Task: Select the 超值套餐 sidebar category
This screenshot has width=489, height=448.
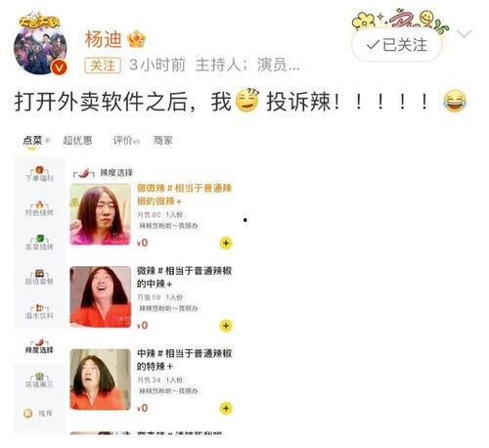Action: click(39, 278)
